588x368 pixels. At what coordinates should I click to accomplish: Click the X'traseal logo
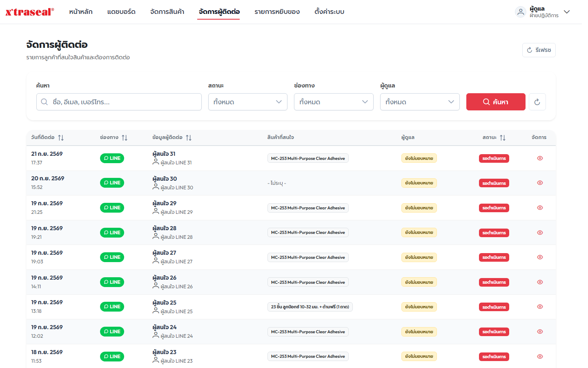[29, 12]
